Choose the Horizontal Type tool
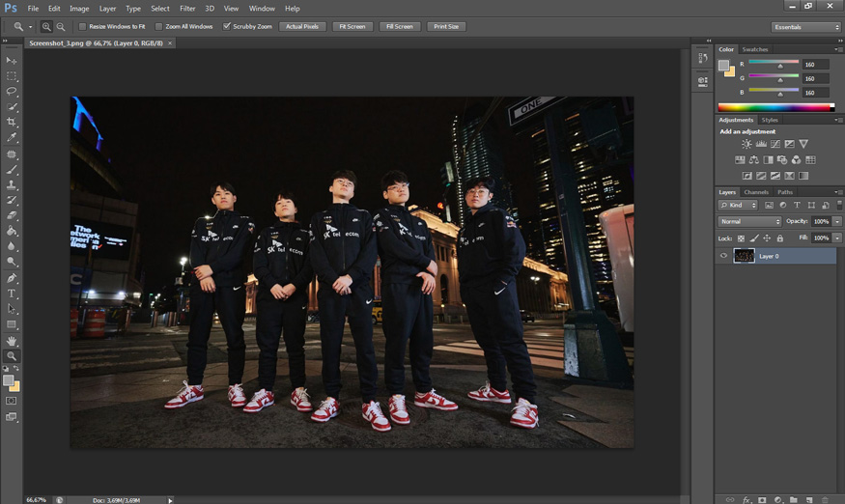The width and height of the screenshot is (845, 504). 12,293
